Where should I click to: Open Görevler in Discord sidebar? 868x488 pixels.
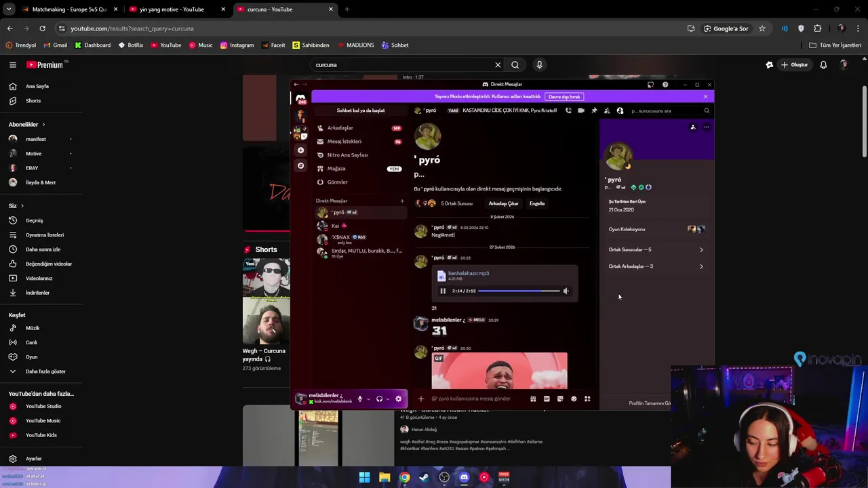click(360, 182)
